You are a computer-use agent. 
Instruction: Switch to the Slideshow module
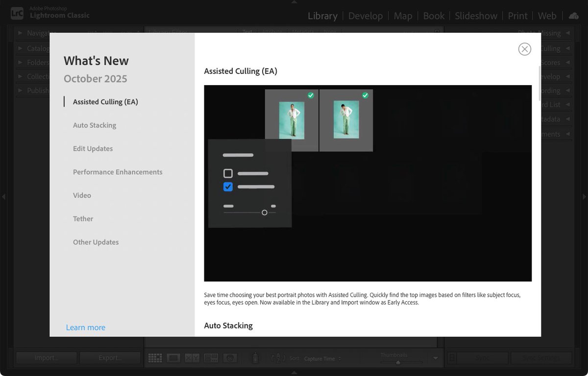[476, 16]
